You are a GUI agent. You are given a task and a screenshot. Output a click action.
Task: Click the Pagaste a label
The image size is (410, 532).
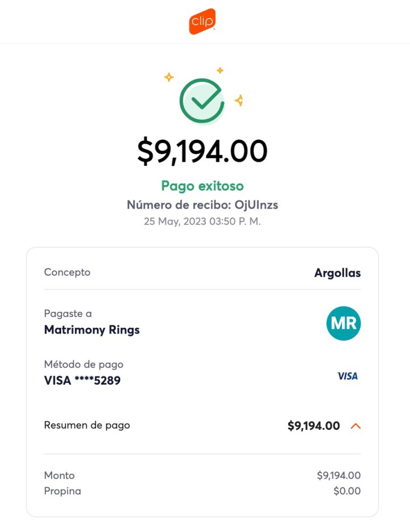[68, 314]
